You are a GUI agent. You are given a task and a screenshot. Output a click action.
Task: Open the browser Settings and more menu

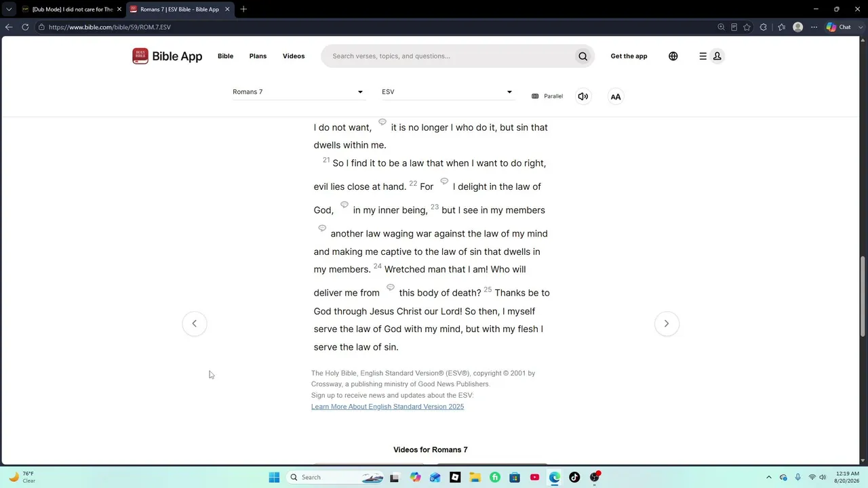point(814,27)
